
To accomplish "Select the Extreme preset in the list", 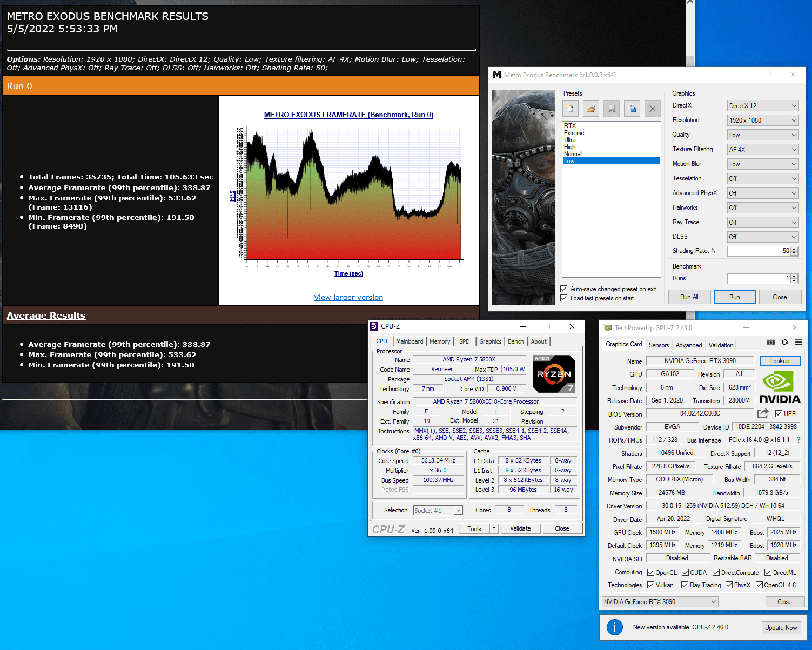I will pos(611,133).
